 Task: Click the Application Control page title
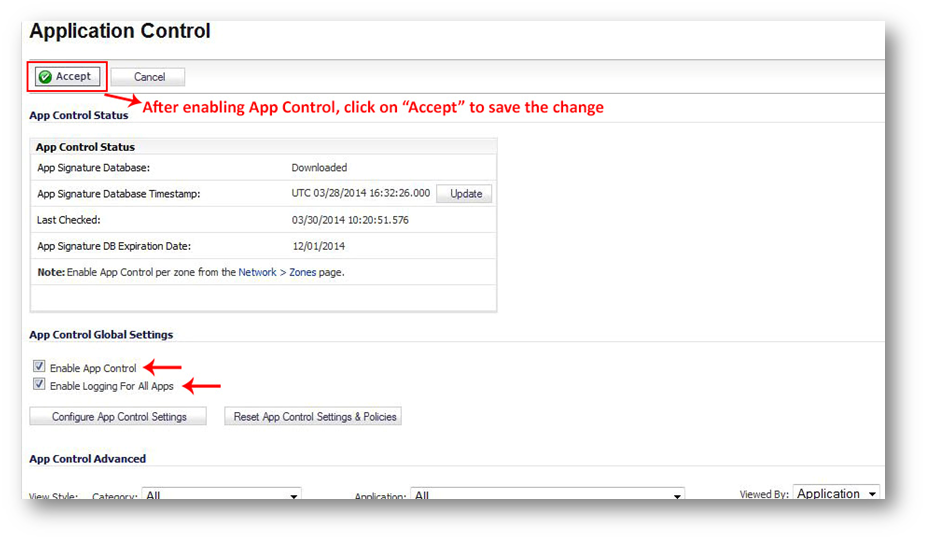(120, 31)
